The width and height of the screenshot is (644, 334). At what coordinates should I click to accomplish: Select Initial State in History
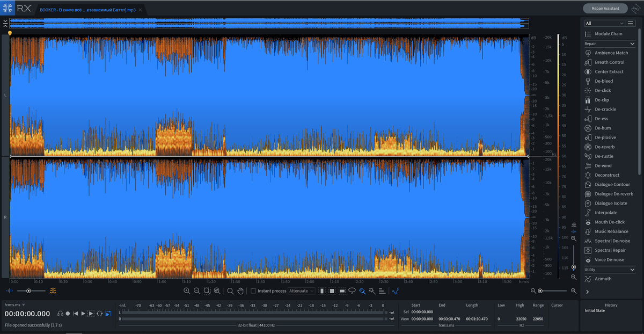[595, 310]
